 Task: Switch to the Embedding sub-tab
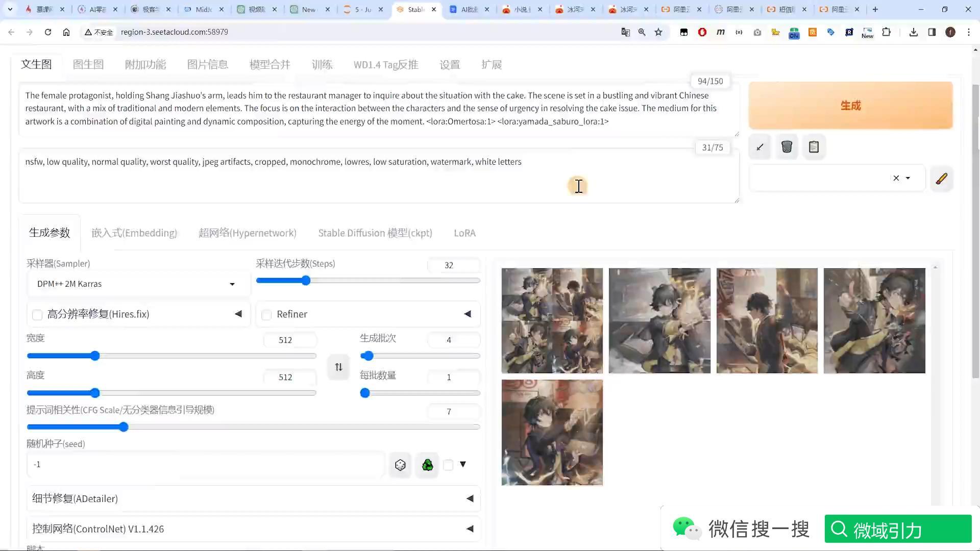134,233
